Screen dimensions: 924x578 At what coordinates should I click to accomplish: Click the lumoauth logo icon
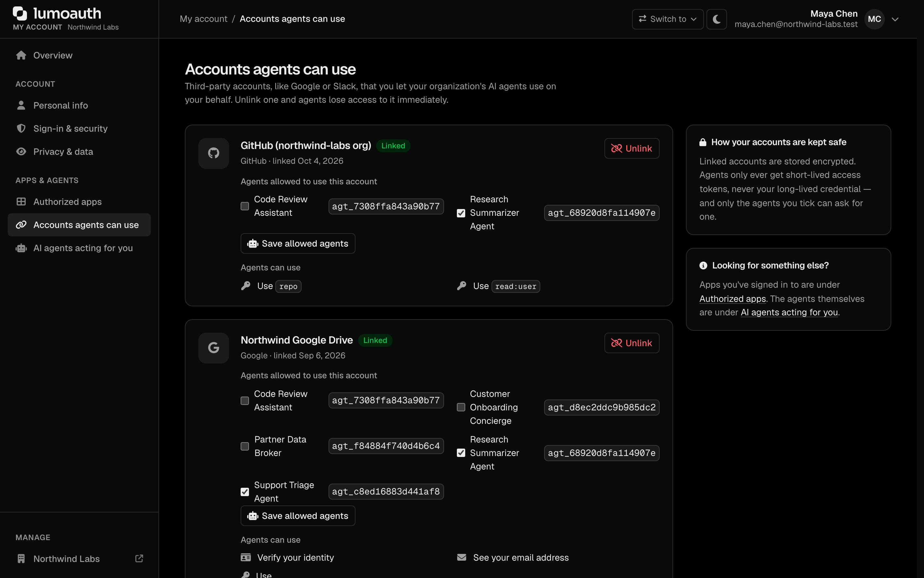pyautogui.click(x=20, y=13)
